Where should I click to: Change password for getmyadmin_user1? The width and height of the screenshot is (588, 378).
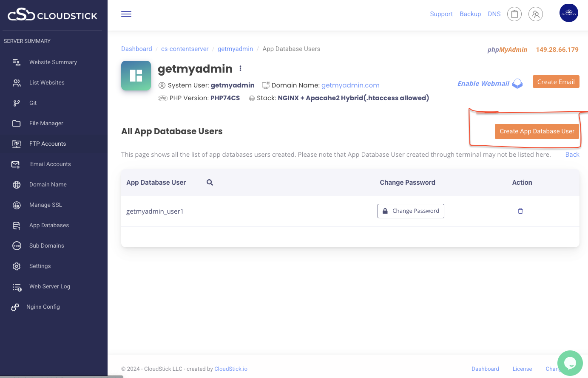[x=411, y=211]
